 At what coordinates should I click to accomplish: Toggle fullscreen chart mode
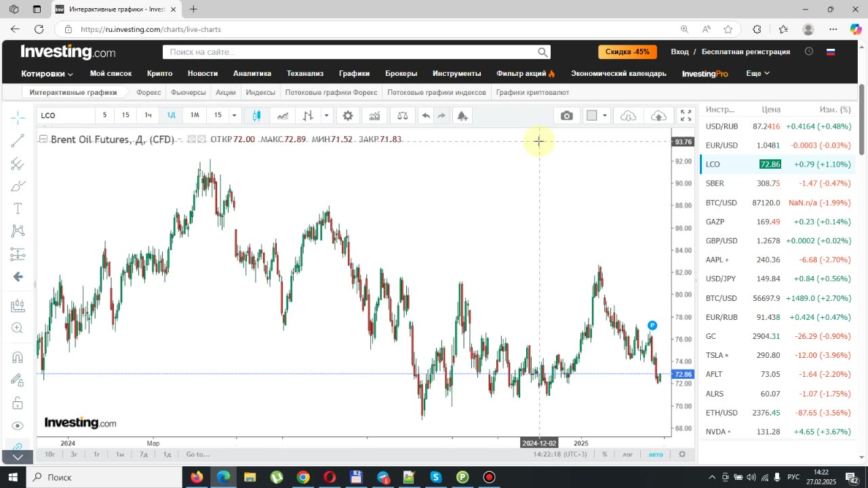click(686, 115)
